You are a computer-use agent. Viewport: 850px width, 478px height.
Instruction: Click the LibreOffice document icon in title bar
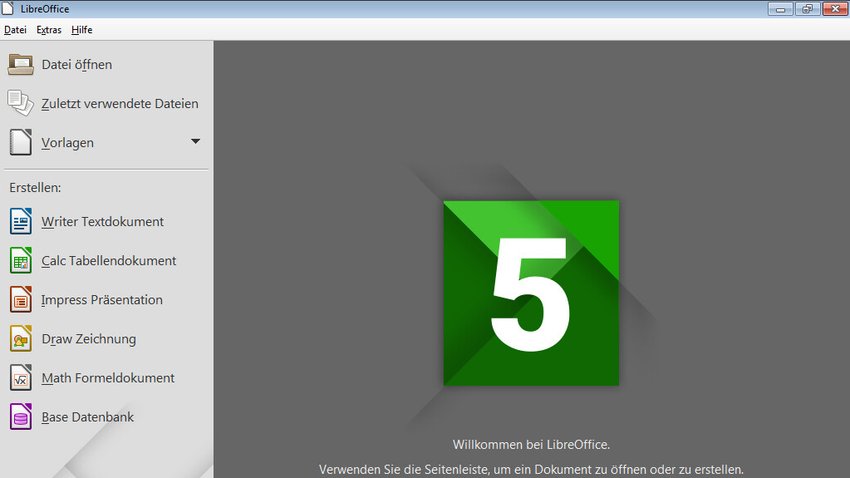tap(7, 8)
